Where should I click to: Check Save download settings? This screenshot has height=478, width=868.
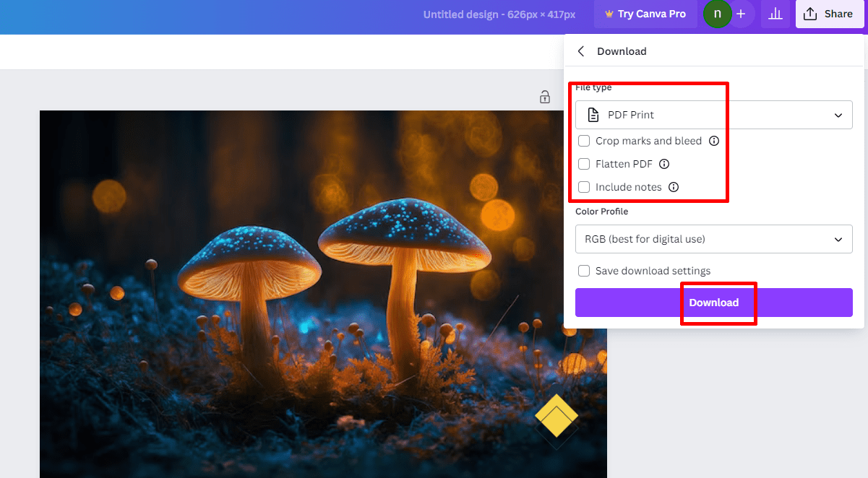pos(583,271)
